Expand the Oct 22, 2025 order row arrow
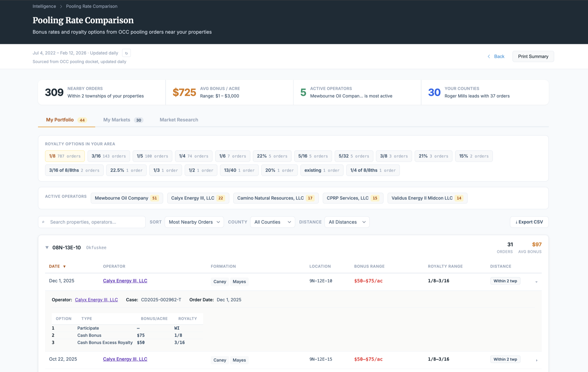The image size is (588, 372). [537, 360]
